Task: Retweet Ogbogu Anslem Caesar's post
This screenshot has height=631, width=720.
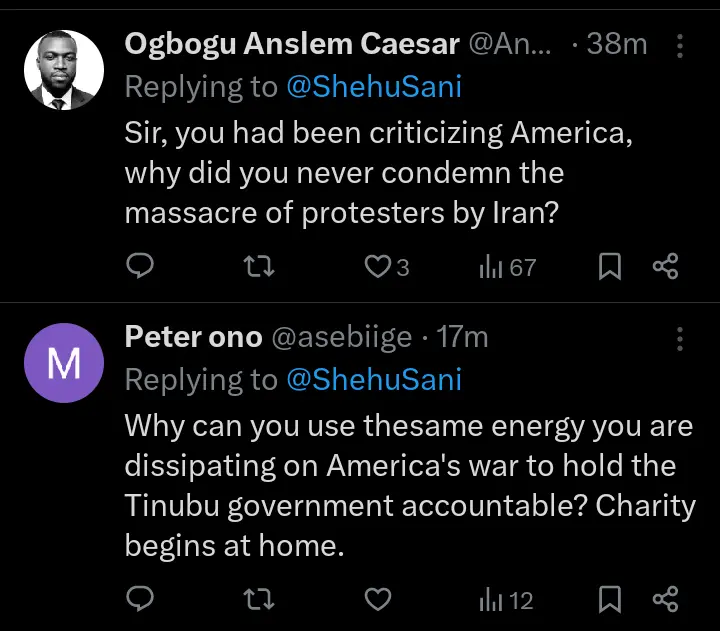Action: 259,267
